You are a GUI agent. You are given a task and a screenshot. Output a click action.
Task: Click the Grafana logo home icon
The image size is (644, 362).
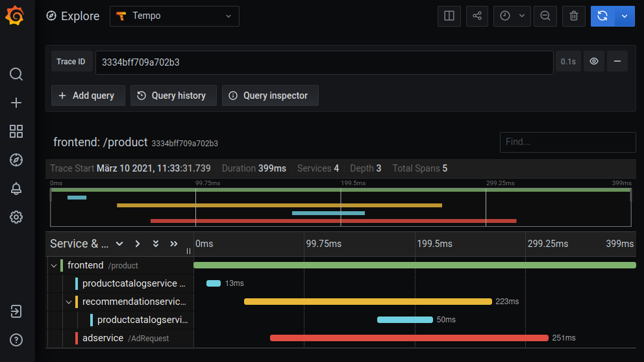(16, 16)
